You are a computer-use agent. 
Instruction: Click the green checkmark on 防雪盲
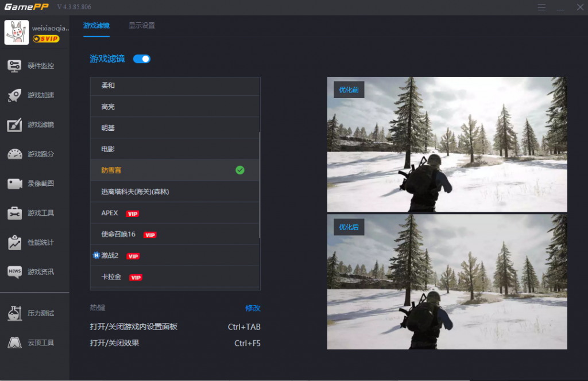coord(239,170)
